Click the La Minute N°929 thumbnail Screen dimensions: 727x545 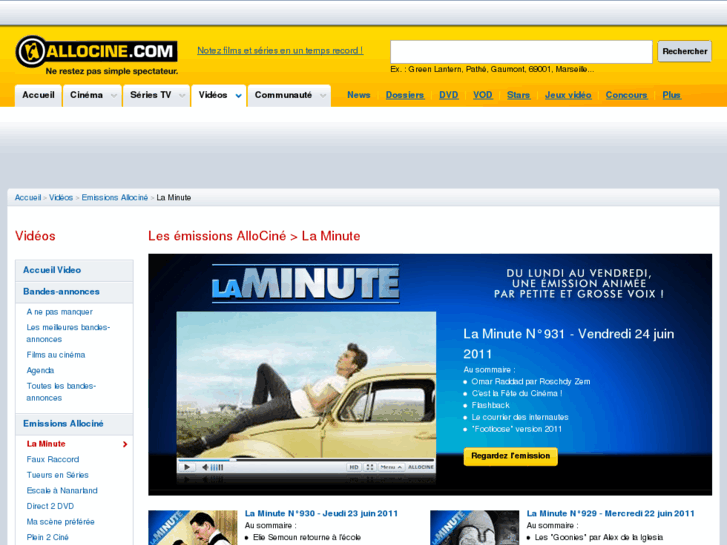[475, 528]
